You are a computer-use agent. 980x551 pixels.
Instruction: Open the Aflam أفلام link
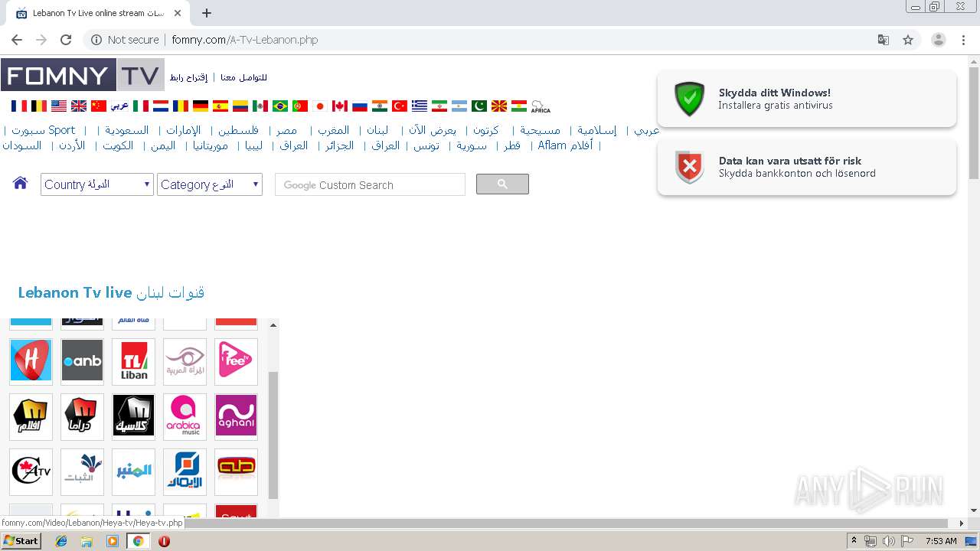point(565,145)
